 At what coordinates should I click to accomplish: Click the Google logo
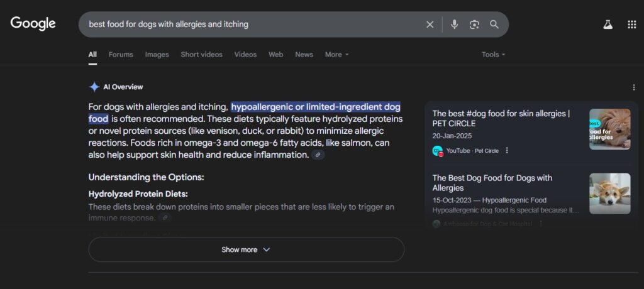[x=33, y=24]
